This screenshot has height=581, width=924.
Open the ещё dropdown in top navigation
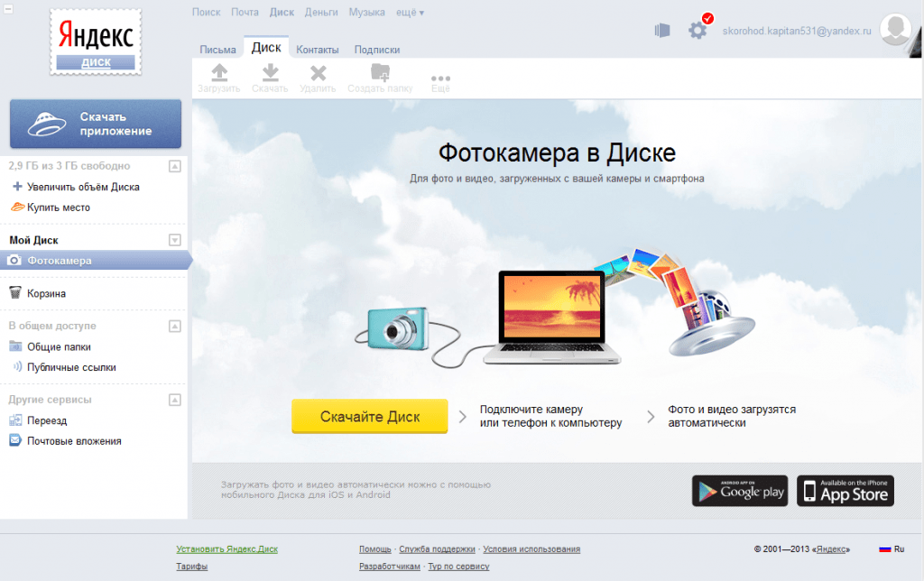[x=411, y=12]
